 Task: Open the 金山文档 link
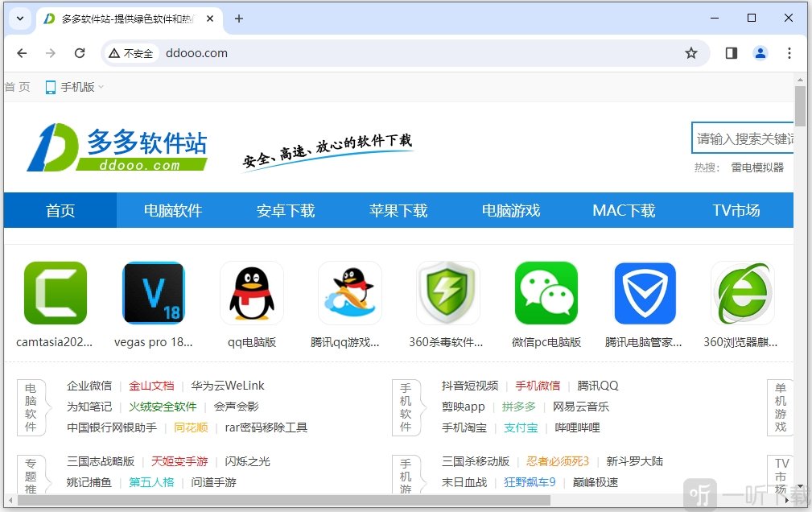[x=151, y=385]
